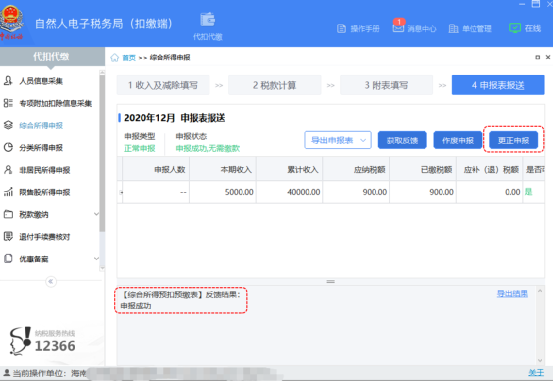Click the 正常申报 type text
This screenshot has width=553, height=381.
(140, 149)
